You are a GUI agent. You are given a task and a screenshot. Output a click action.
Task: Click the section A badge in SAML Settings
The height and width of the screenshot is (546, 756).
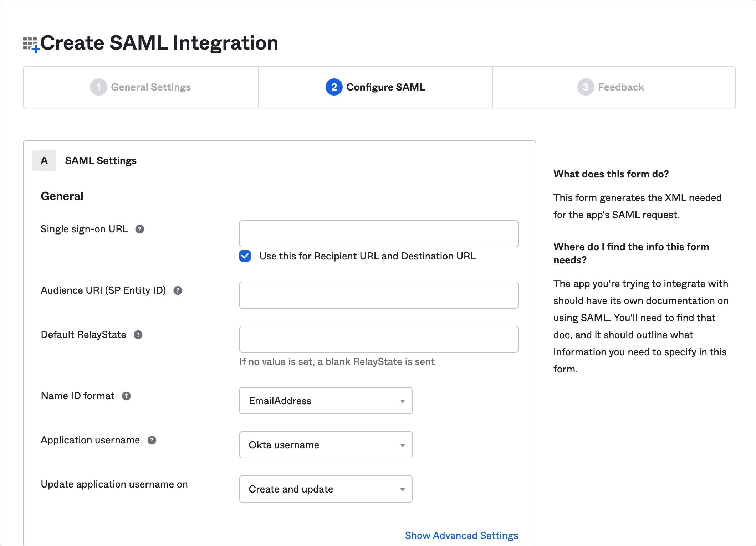tap(44, 160)
